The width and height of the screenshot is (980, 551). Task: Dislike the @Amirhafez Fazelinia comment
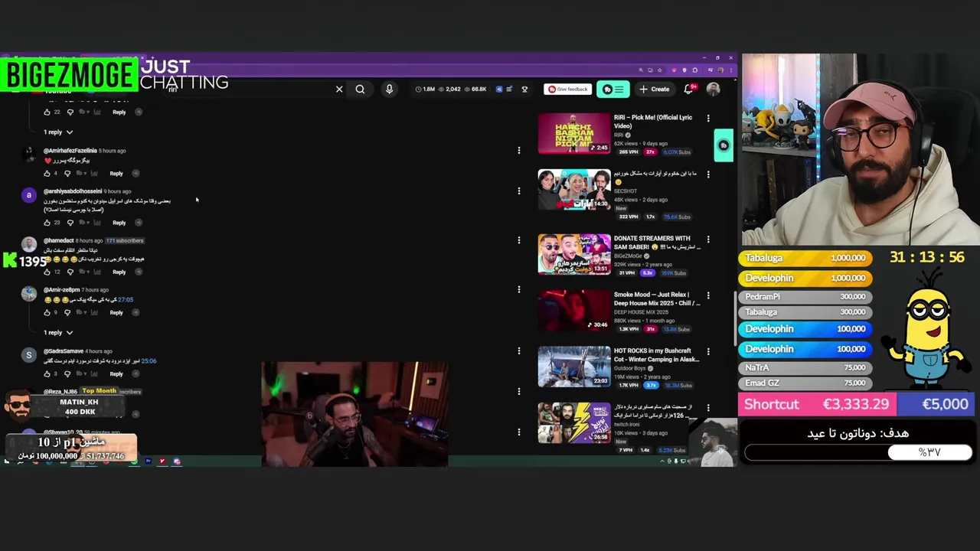(x=67, y=174)
